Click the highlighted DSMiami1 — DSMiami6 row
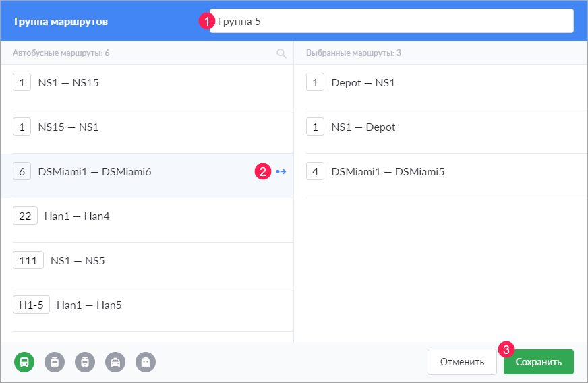588x383 pixels. tap(135, 172)
